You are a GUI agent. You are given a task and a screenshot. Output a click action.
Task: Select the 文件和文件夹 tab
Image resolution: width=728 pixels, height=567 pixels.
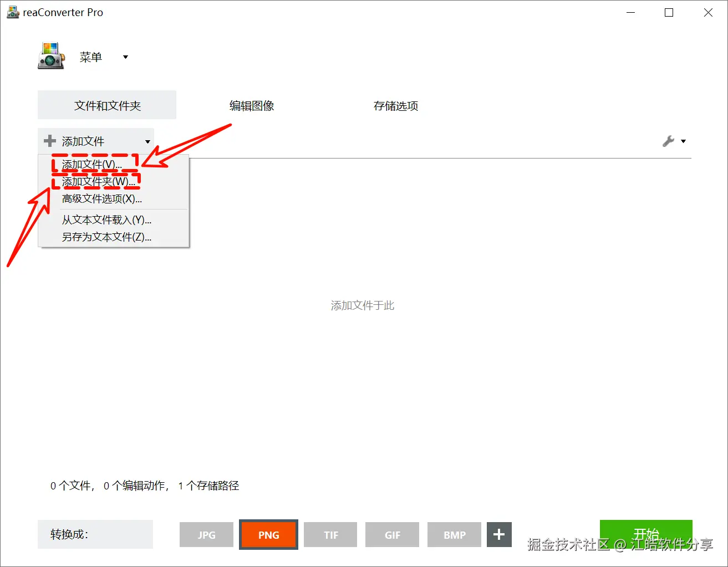[107, 105]
